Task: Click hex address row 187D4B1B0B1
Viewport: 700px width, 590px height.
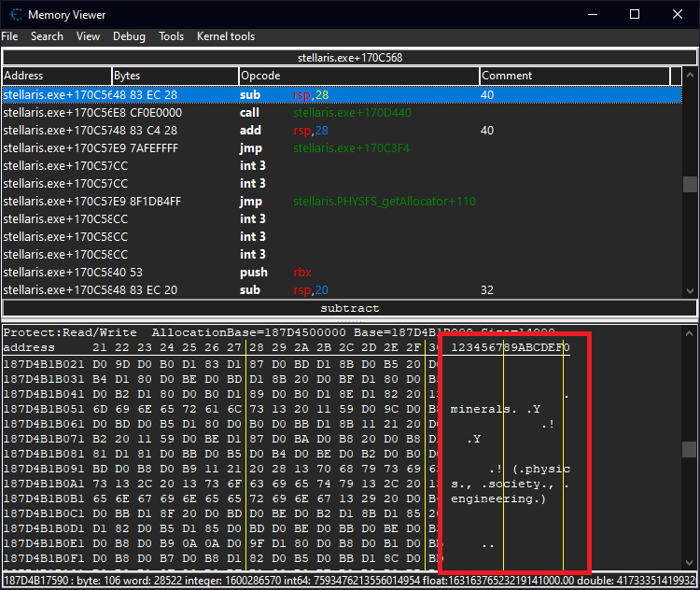Action: point(44,499)
